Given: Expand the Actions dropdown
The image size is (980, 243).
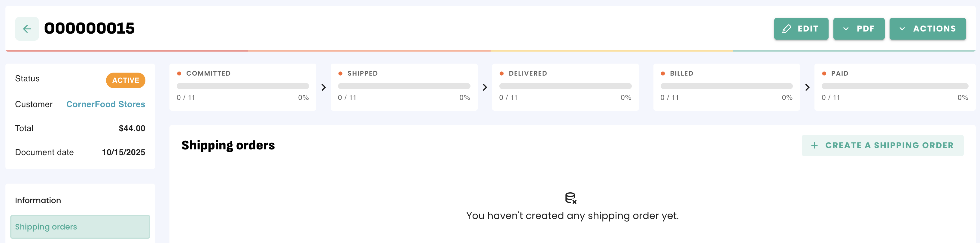Looking at the screenshot, I should click(x=927, y=29).
